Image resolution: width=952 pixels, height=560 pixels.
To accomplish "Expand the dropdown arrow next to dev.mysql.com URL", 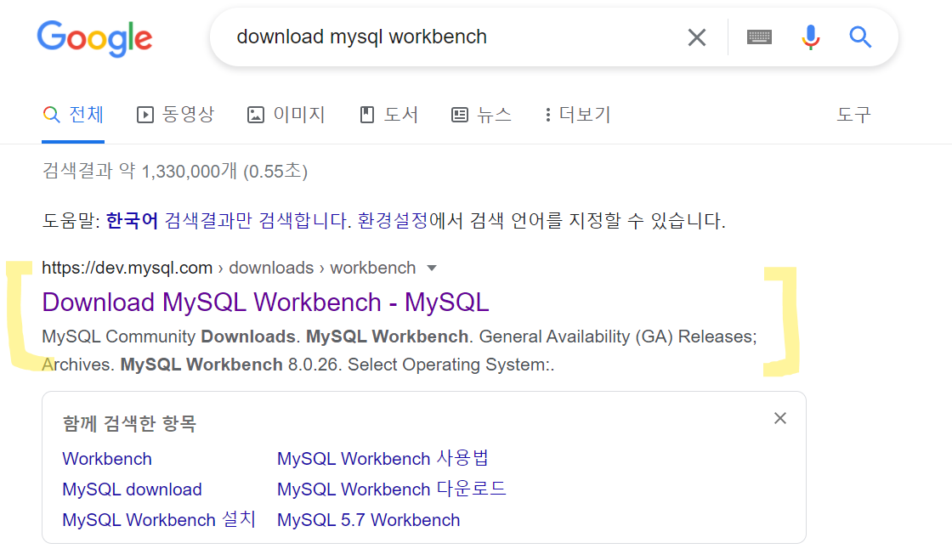I will (x=432, y=269).
